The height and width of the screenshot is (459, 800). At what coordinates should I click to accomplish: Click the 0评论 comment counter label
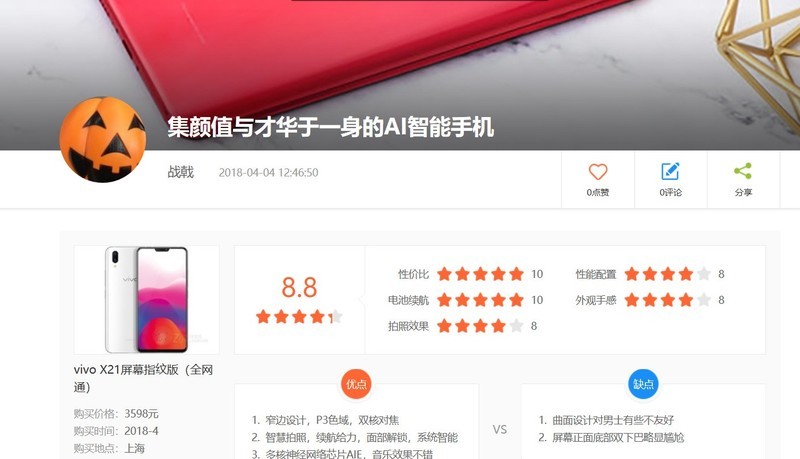tap(670, 192)
